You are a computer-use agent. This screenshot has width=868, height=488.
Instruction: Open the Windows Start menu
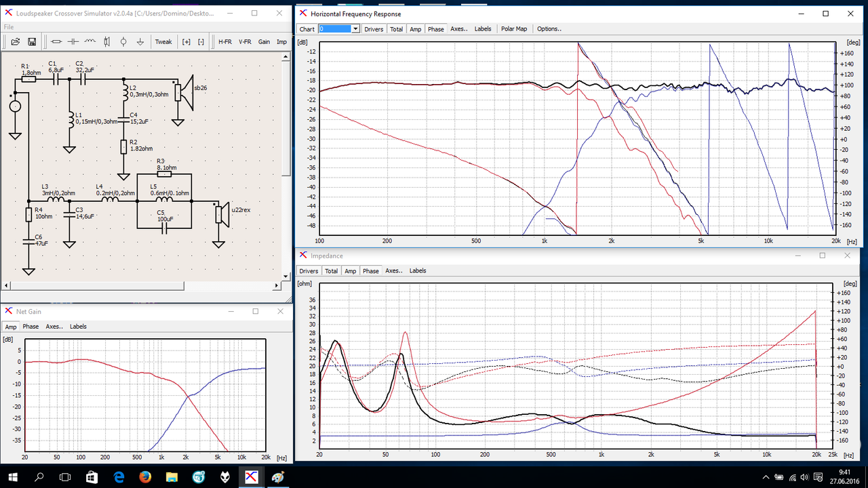click(12, 476)
